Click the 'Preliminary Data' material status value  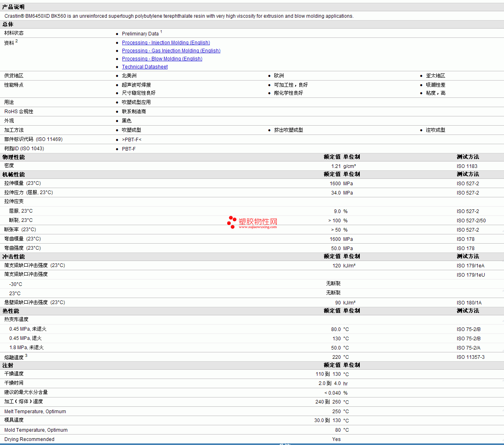140,34
